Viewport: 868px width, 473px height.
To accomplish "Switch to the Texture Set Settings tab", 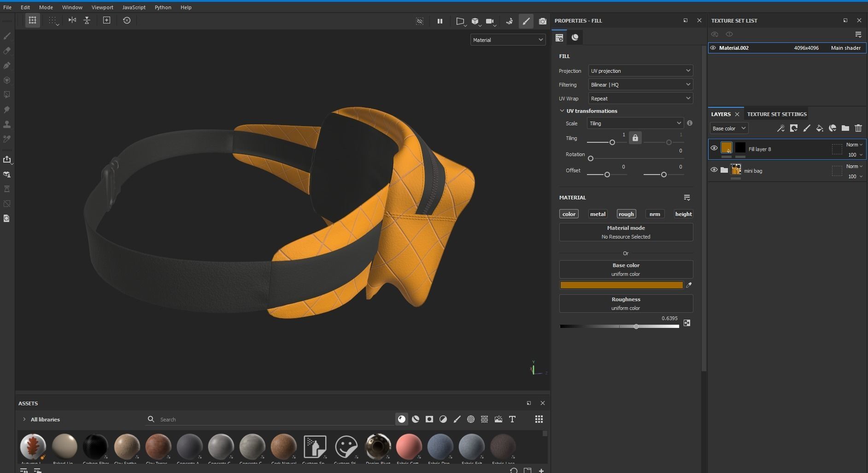I will coord(777,114).
